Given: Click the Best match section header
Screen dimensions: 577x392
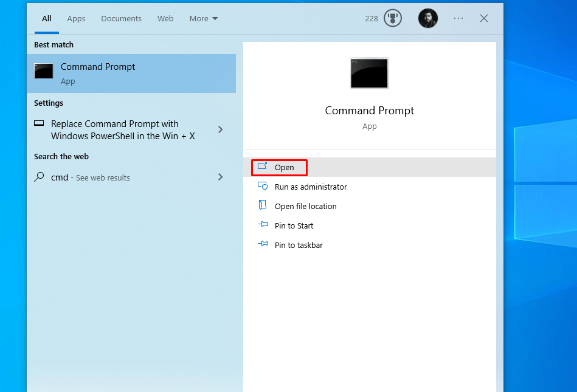Looking at the screenshot, I should point(54,45).
